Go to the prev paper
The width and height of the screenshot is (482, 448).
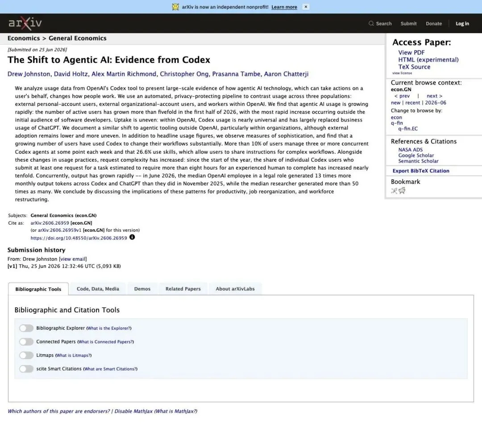point(402,96)
